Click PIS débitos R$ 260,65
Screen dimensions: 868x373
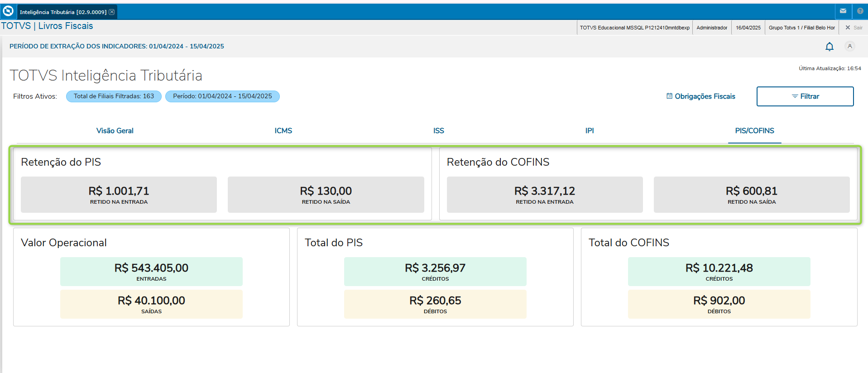(x=435, y=304)
